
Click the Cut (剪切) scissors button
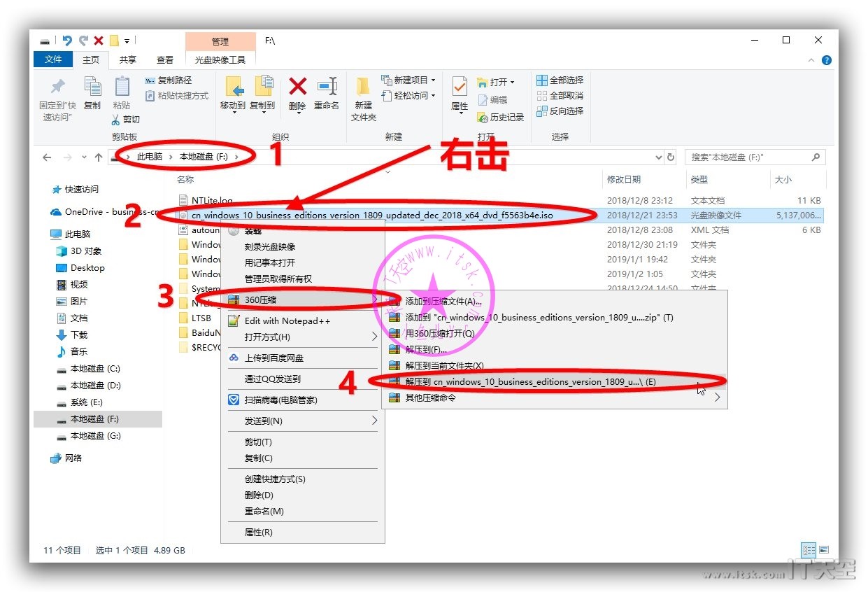126,120
